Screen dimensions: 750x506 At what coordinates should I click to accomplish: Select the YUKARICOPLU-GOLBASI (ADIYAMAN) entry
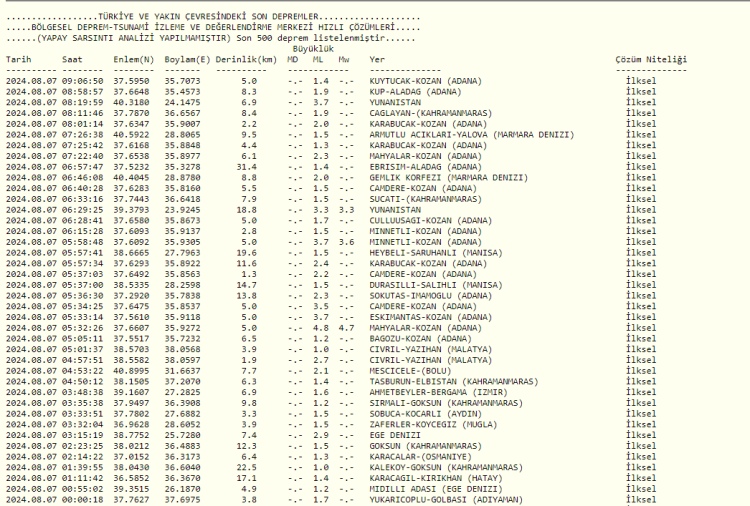click(444, 499)
